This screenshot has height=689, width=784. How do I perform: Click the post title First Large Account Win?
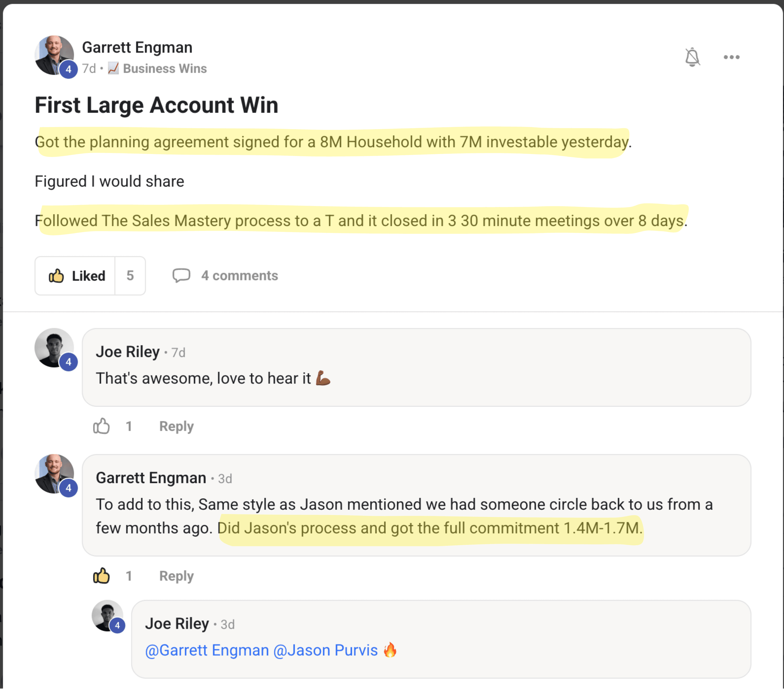tap(157, 105)
